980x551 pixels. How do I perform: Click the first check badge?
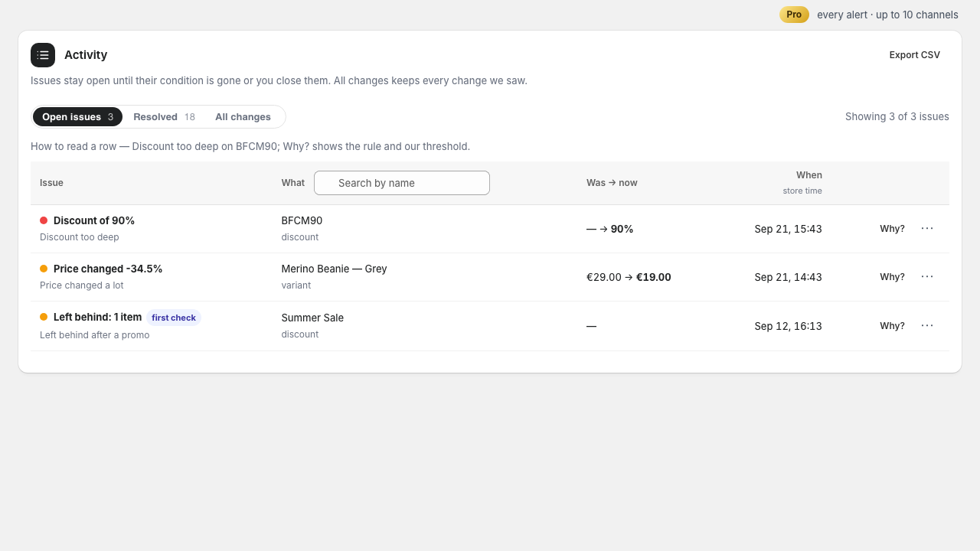tap(174, 318)
